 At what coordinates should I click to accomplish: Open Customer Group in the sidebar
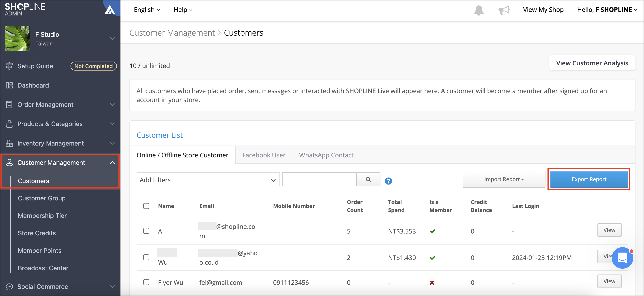tap(42, 198)
